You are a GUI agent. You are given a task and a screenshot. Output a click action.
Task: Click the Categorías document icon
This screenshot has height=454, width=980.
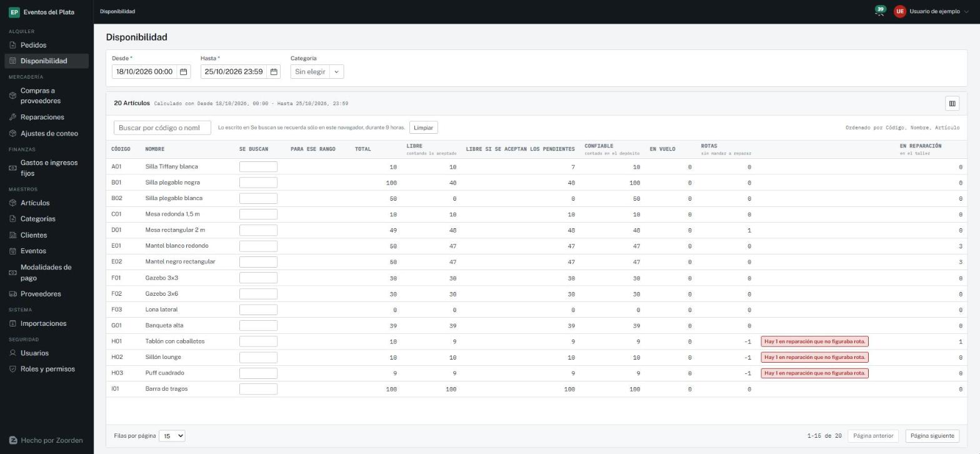13,219
